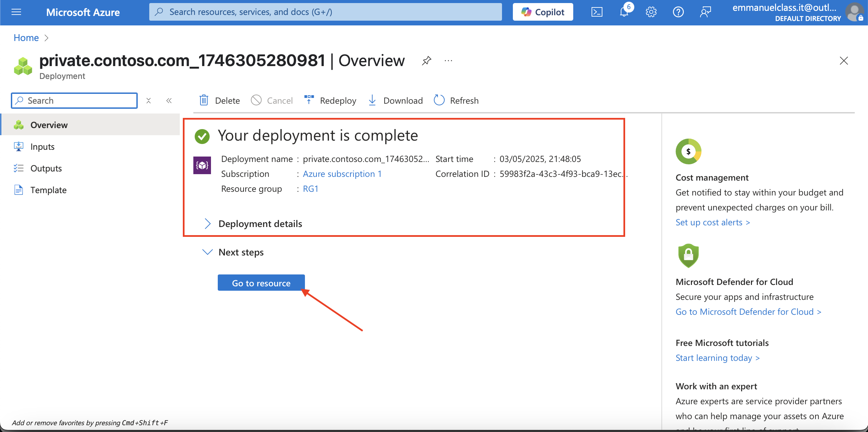868x432 pixels.
Task: Open the RG1 resource group link
Action: tap(311, 189)
